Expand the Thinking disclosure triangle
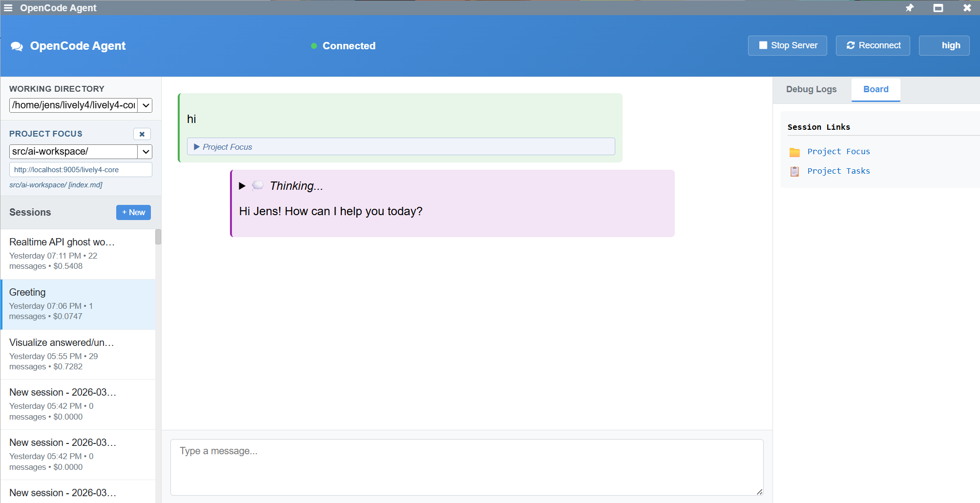 coord(242,186)
